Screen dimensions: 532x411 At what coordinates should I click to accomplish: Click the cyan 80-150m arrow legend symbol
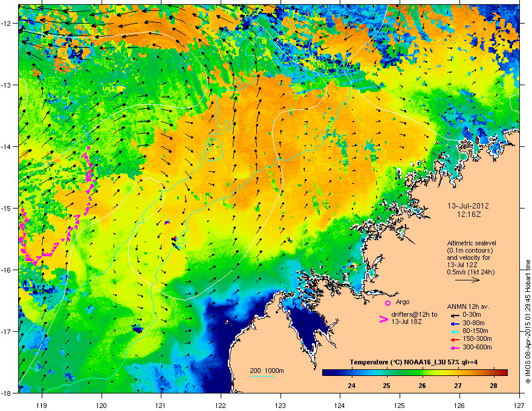455,331
